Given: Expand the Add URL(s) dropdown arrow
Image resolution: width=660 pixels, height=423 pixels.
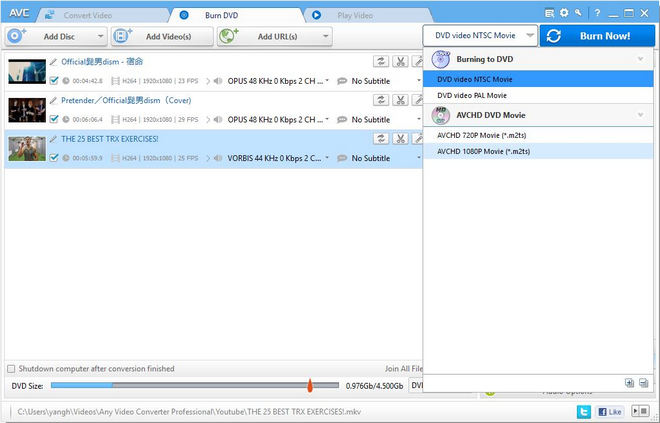Looking at the screenshot, I should (x=325, y=36).
